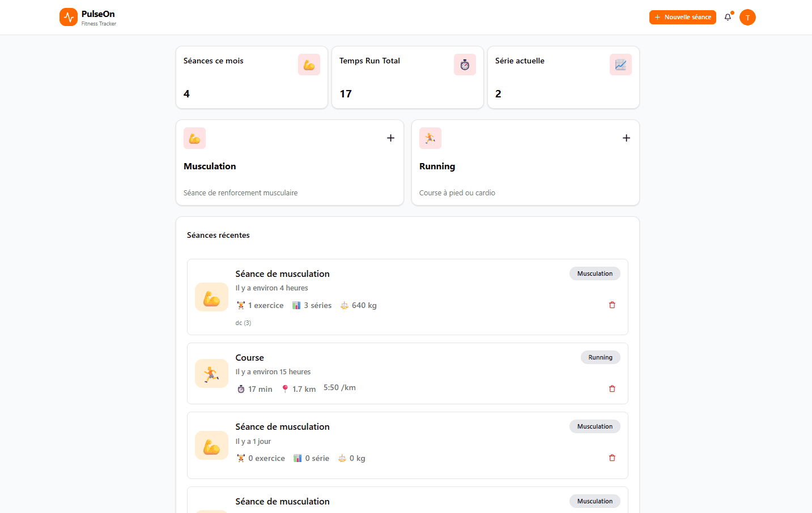Screen dimensions: 812x513
Task: Click the dumbbell icon beside 1 exercice
Action: pos(241,305)
